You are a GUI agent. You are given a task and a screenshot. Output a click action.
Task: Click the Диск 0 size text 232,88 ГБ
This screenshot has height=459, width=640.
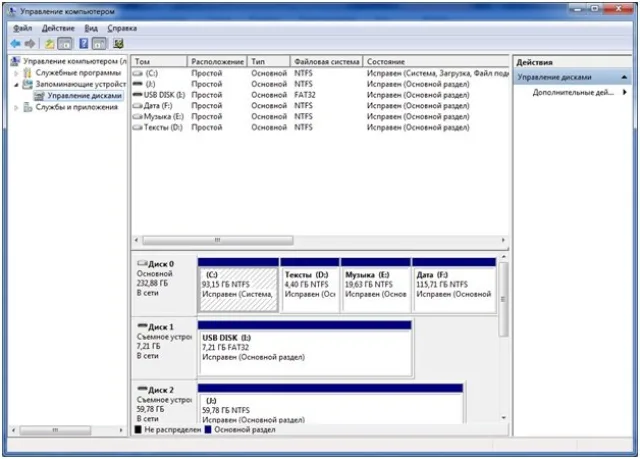152,283
